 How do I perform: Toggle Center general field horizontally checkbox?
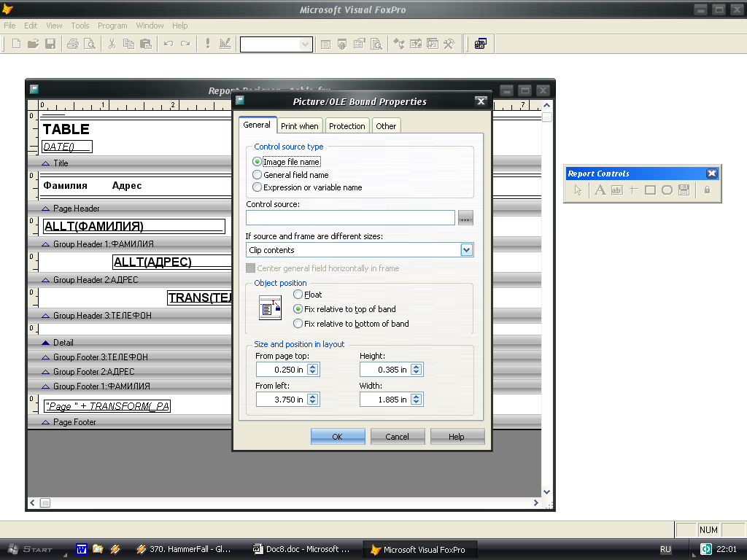point(251,268)
